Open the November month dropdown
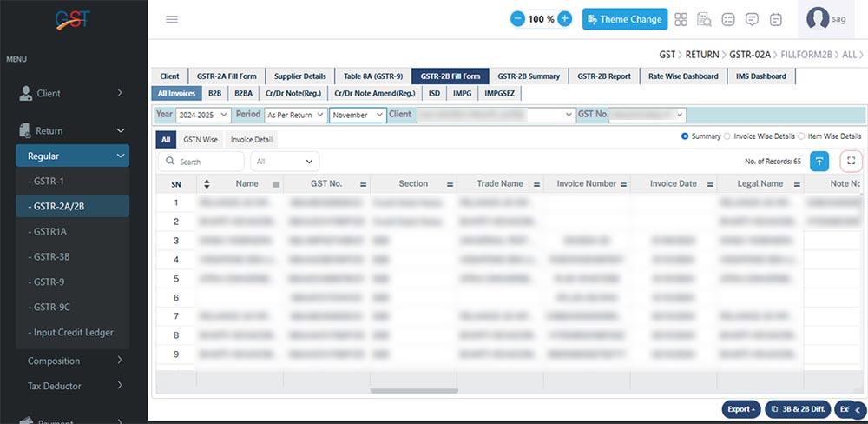The height and width of the screenshot is (424, 868). point(358,115)
